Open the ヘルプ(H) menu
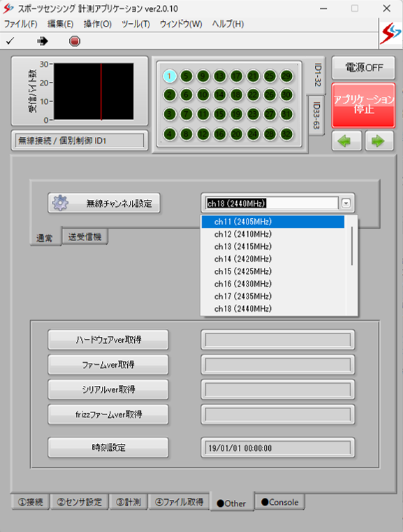Image resolution: width=403 pixels, height=532 pixels. pos(228,24)
